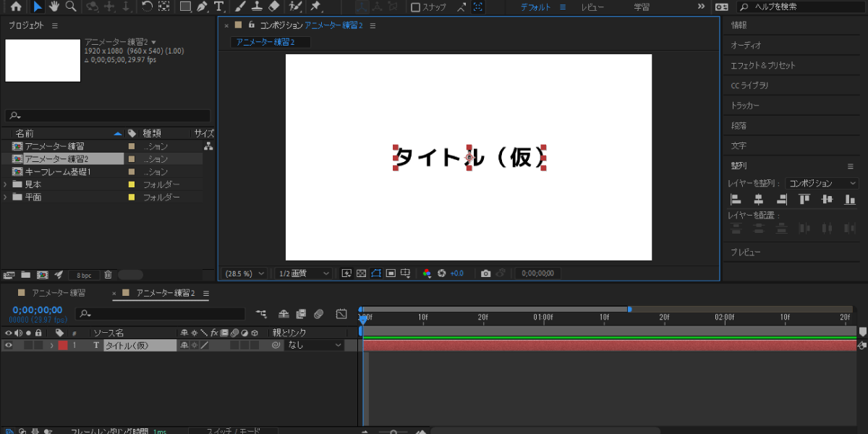Screen dimensions: 868x434
Task: Select the Rotation tool
Action: (147, 7)
